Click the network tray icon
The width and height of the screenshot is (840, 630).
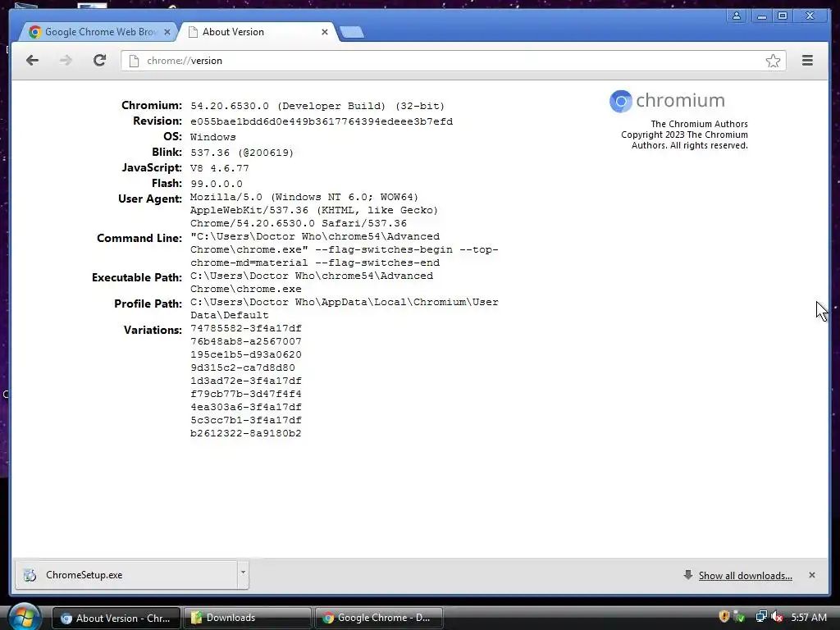(x=760, y=617)
